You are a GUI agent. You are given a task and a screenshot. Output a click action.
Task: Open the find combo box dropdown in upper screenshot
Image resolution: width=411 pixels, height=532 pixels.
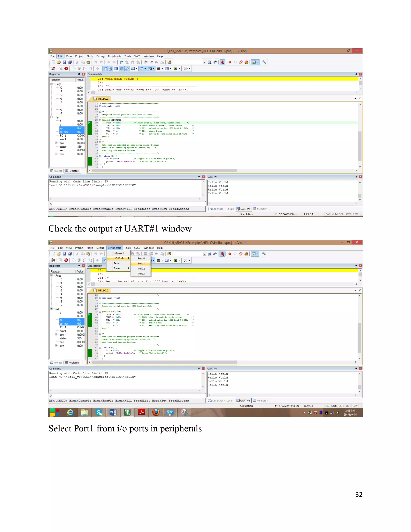[x=204, y=62]
